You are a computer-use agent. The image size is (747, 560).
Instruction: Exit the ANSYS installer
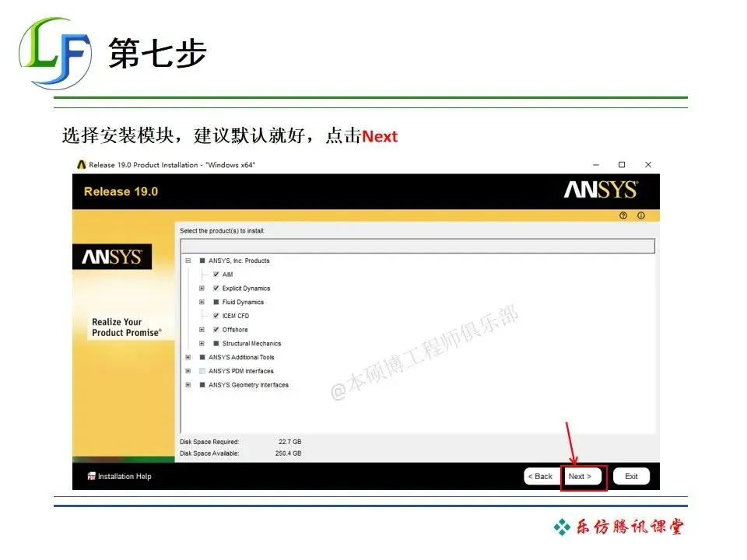point(631,476)
